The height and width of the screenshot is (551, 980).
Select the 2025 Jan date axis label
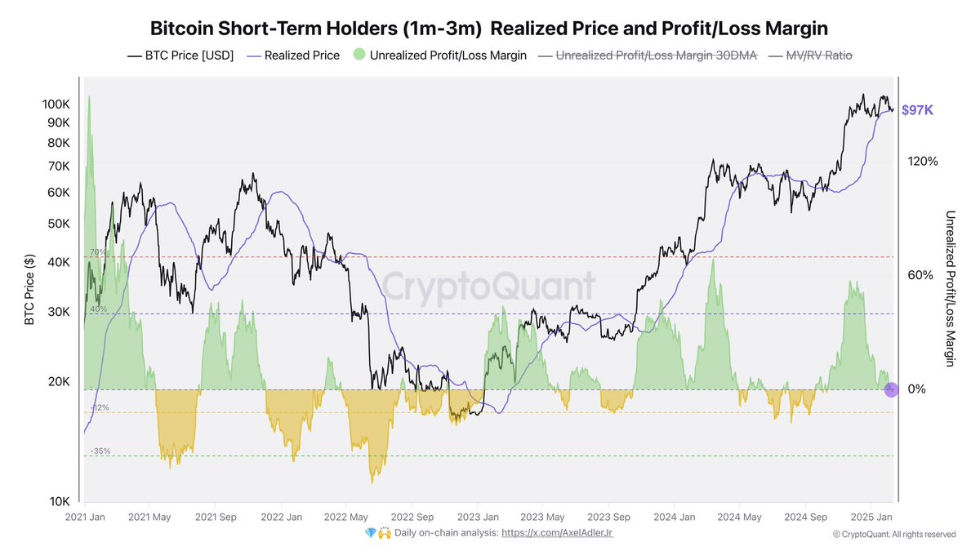(870, 517)
